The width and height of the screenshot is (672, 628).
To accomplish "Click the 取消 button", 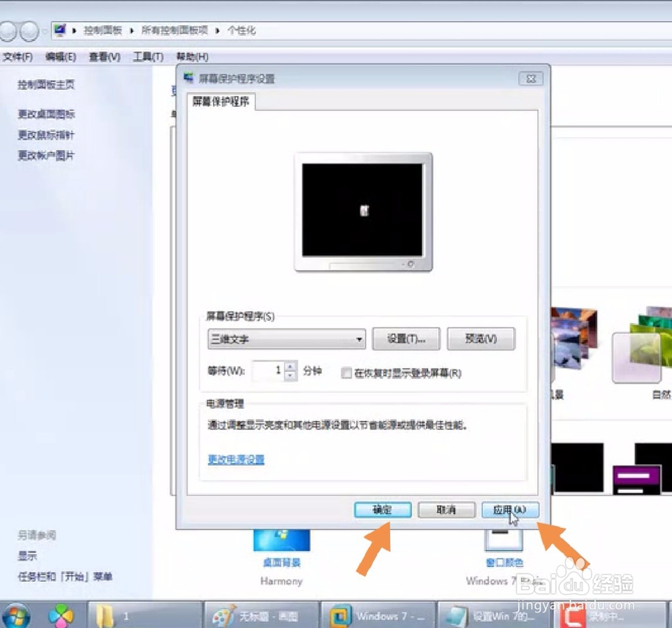I will tap(447, 510).
